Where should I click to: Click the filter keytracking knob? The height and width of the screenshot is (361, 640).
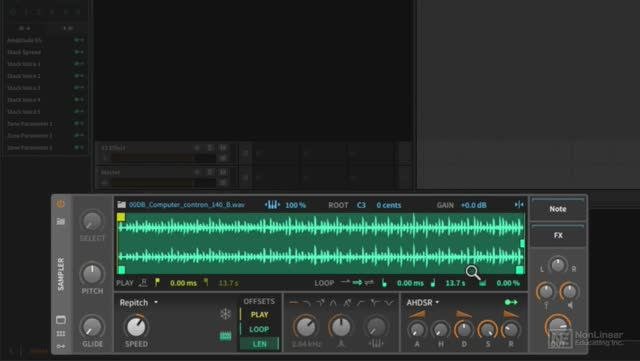(x=376, y=327)
